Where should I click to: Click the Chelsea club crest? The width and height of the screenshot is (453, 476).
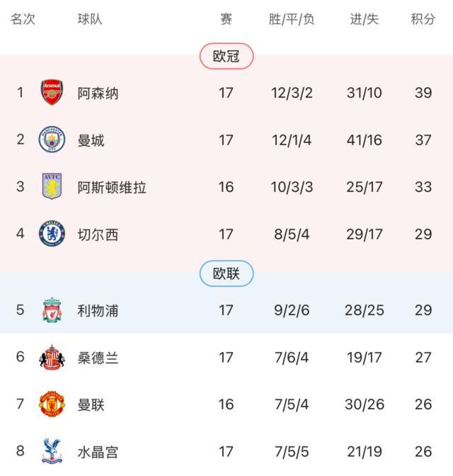[52, 234]
